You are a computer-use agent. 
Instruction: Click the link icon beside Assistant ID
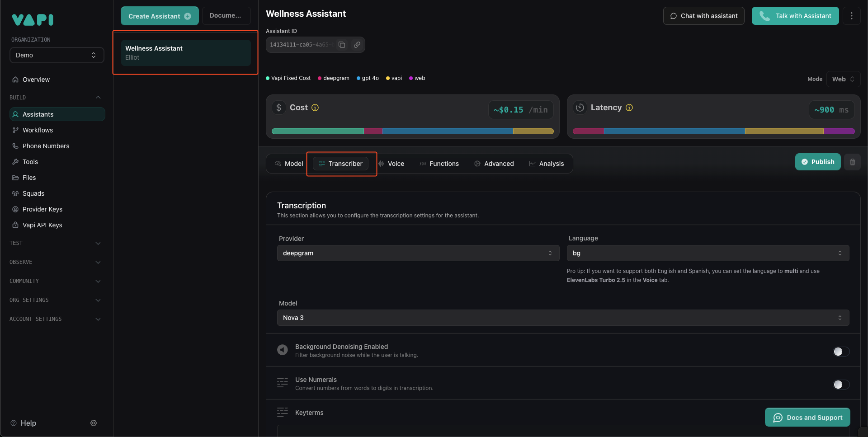pos(357,45)
